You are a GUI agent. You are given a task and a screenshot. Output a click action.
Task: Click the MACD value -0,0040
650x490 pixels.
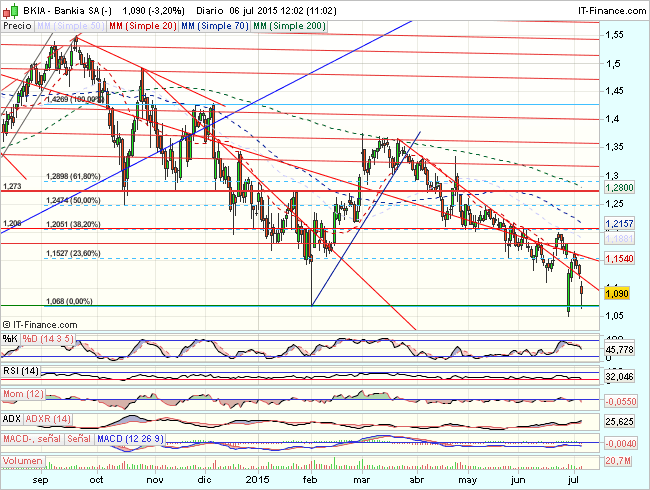tap(620, 444)
